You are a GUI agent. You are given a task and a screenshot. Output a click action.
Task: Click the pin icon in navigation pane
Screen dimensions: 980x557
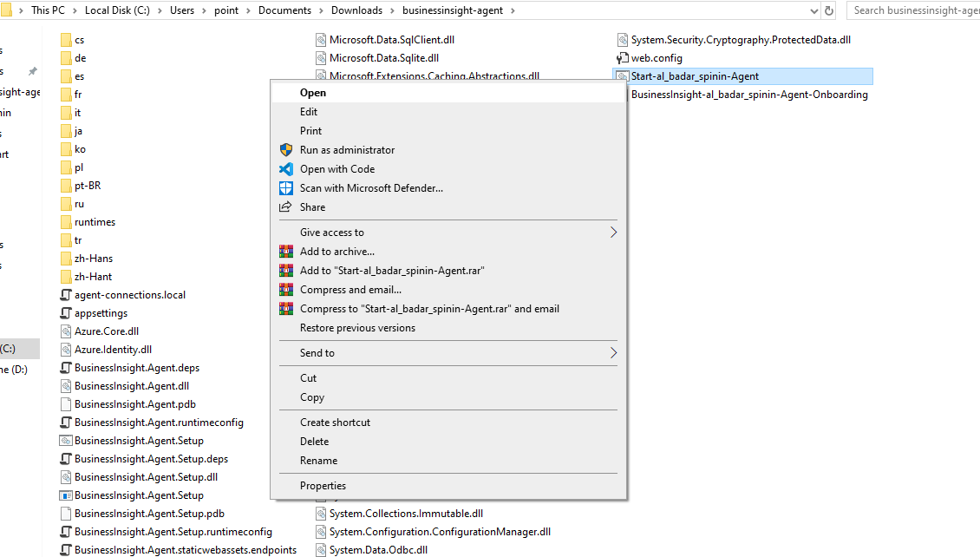[32, 71]
